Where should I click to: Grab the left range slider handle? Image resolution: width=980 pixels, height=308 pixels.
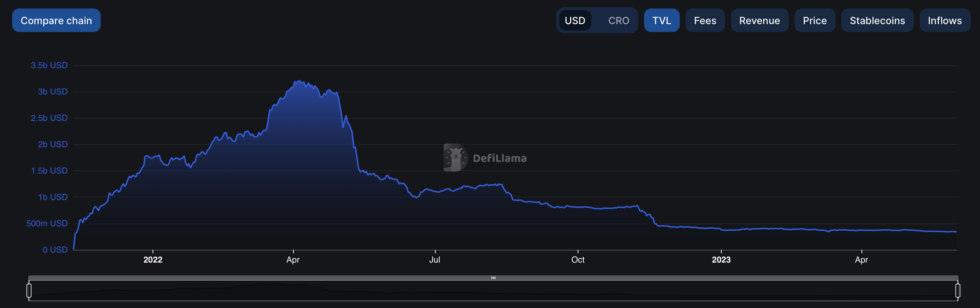coord(29,291)
